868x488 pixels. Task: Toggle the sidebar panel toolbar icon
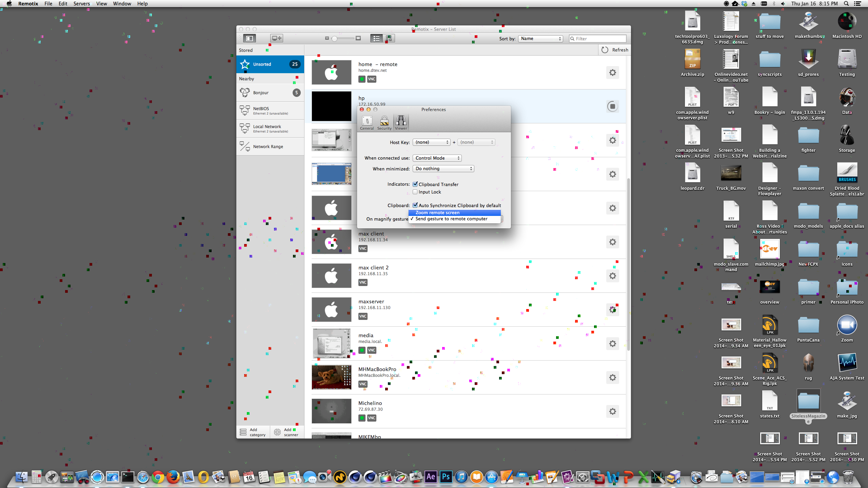[x=249, y=38]
